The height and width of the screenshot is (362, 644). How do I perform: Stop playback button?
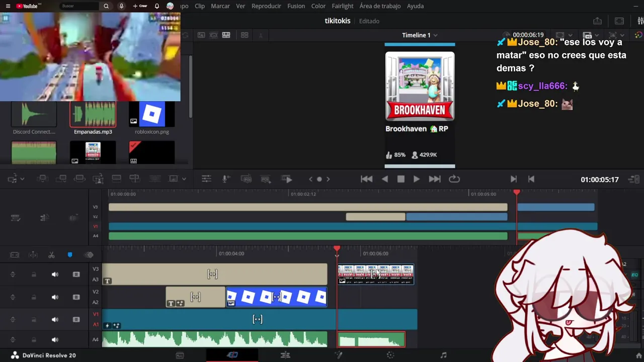point(401,179)
